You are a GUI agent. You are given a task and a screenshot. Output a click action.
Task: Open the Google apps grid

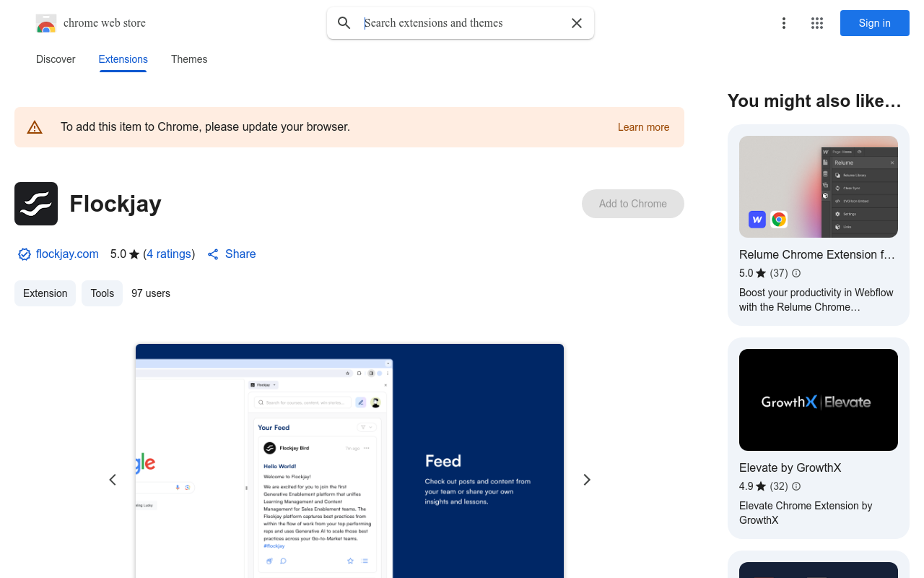tap(817, 23)
